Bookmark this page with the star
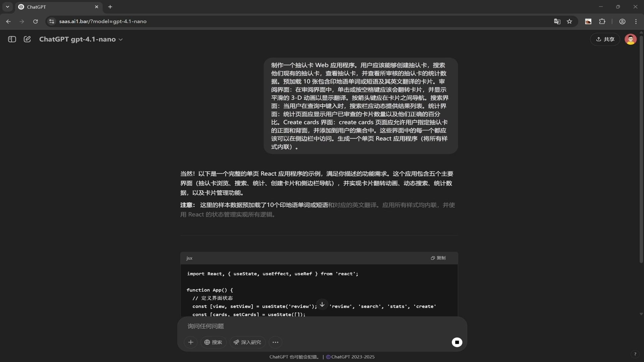The height and width of the screenshot is (362, 644). click(570, 21)
